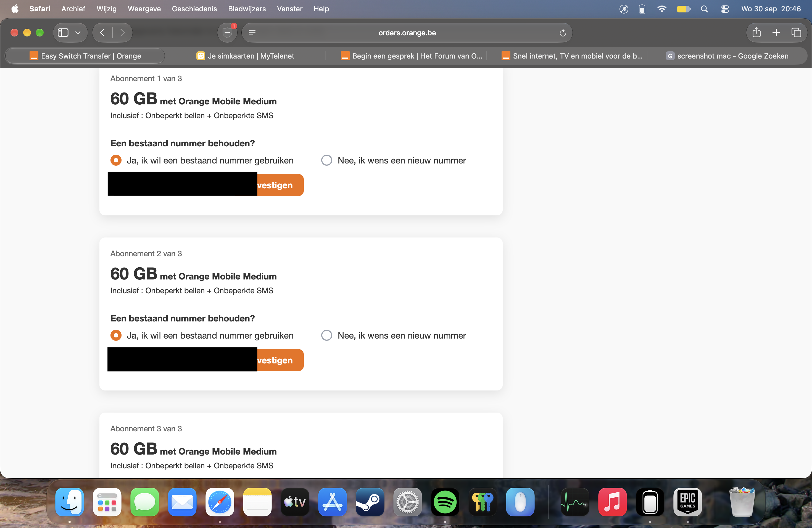Open the content blocker shield icon
Screen dimensions: 812x528
click(x=227, y=33)
